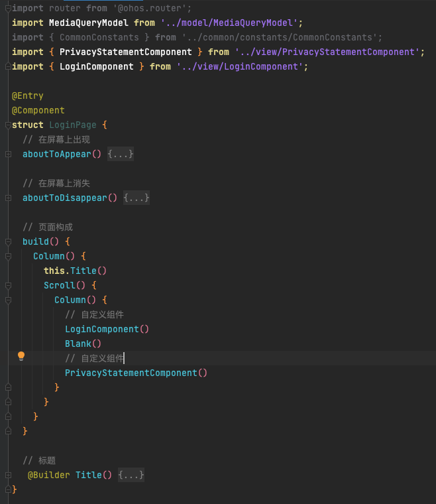Click the PrivacyStatementComponent() call in build
Screen dimensions: 436x504
136,373
